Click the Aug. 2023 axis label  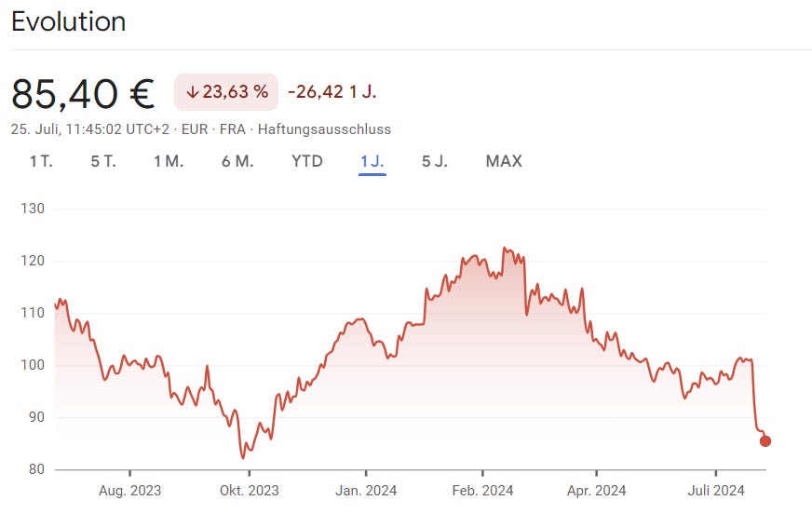pyautogui.click(x=130, y=491)
